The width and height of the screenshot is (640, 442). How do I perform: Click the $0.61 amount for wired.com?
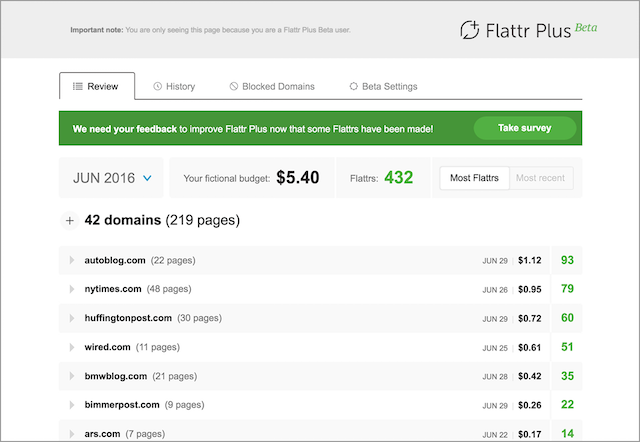point(530,347)
